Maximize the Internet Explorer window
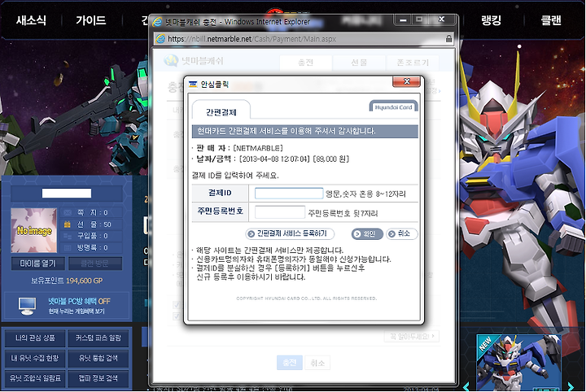586x392 pixels. coord(419,20)
